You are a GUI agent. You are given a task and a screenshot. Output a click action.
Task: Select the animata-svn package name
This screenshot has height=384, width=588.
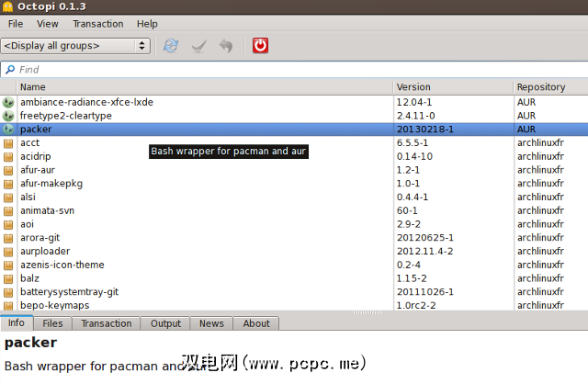[x=47, y=210]
